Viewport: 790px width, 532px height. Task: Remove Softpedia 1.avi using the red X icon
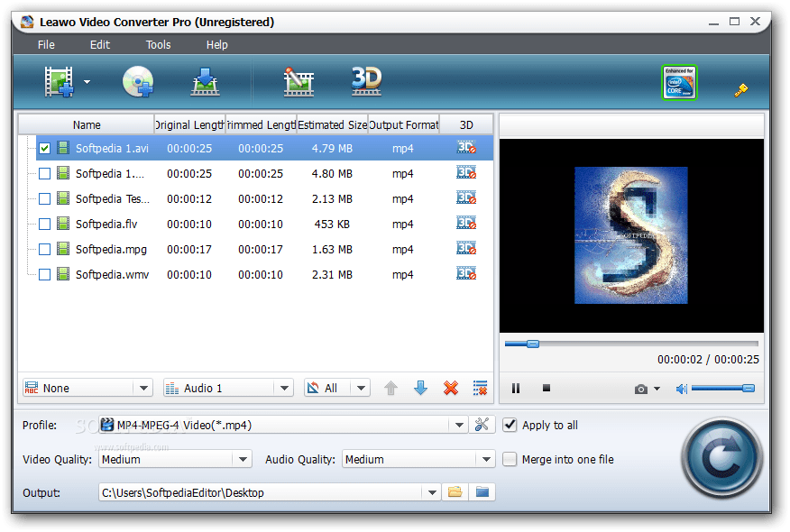[450, 388]
